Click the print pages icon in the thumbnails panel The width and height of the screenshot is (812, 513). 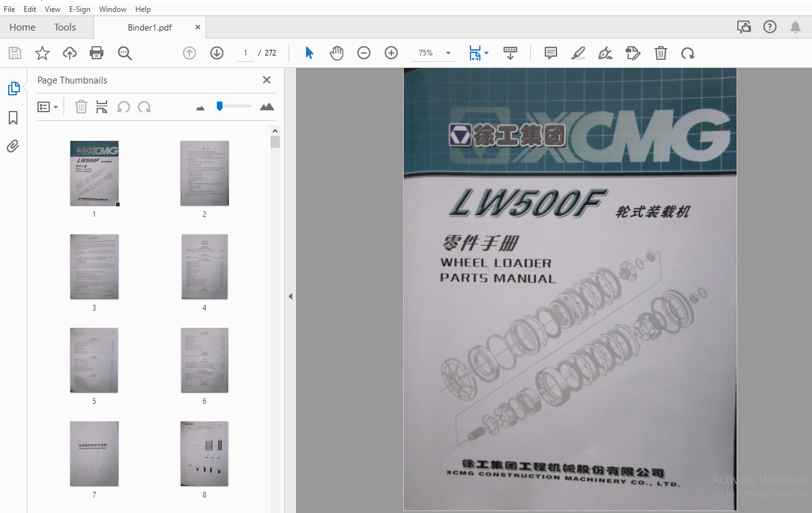coord(102,107)
